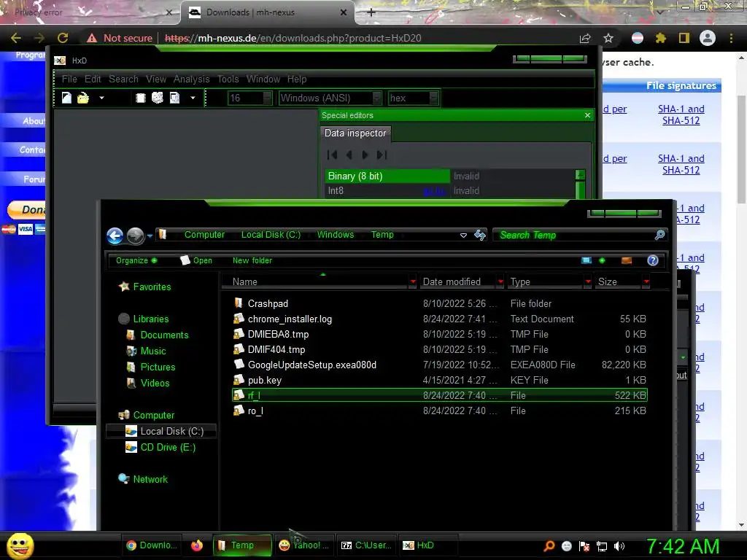This screenshot has width=747, height=560.
Task: Open the View menu in HxD
Action: click(156, 79)
